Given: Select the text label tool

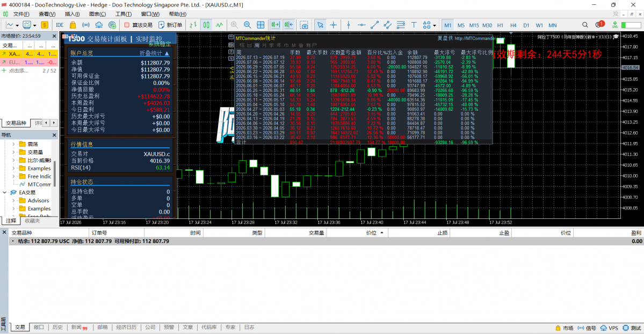Looking at the screenshot, I should 414,25.
